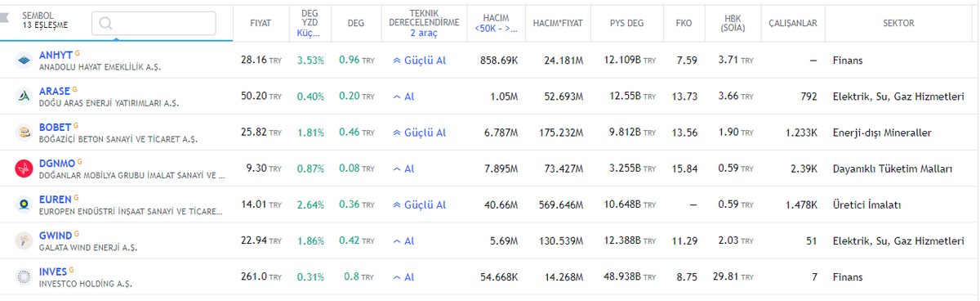Sort by FIYAT column header
Image resolution: width=980 pixels, height=301 pixels.
261,23
